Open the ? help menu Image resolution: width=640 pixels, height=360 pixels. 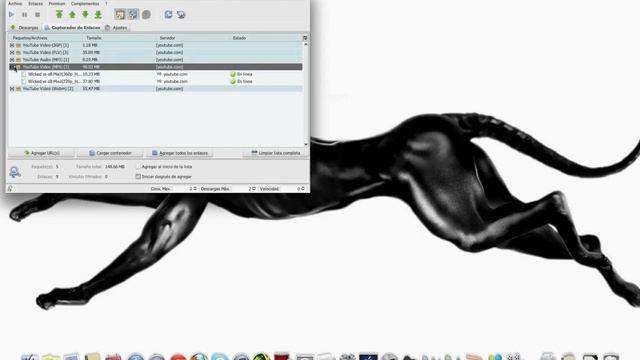(x=106, y=3)
